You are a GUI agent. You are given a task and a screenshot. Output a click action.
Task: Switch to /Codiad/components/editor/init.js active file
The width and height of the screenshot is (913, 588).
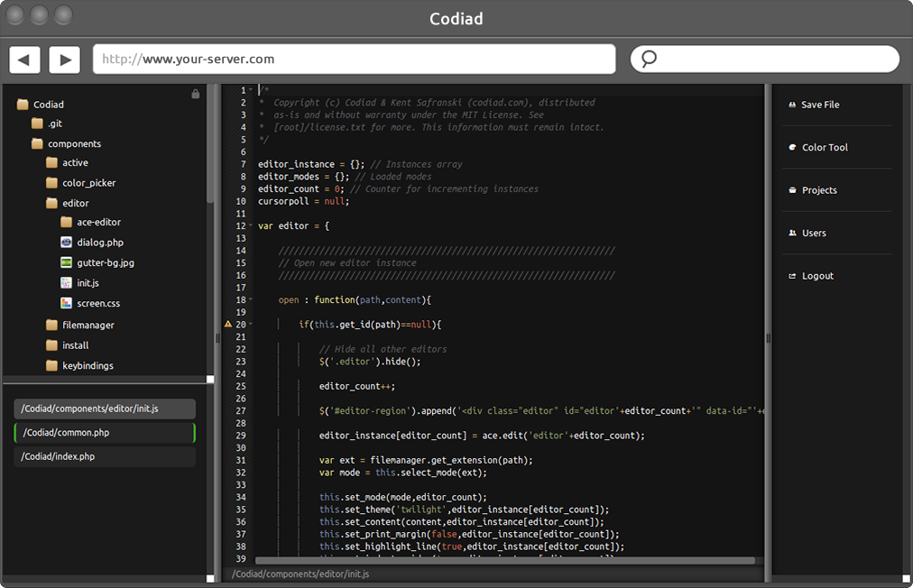tap(105, 409)
